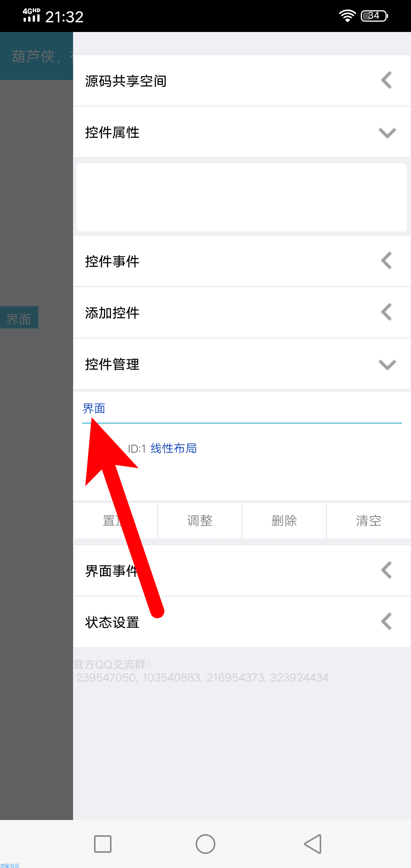Screen dimensions: 411x868
Task: Click the 调整 button
Action: (x=200, y=520)
